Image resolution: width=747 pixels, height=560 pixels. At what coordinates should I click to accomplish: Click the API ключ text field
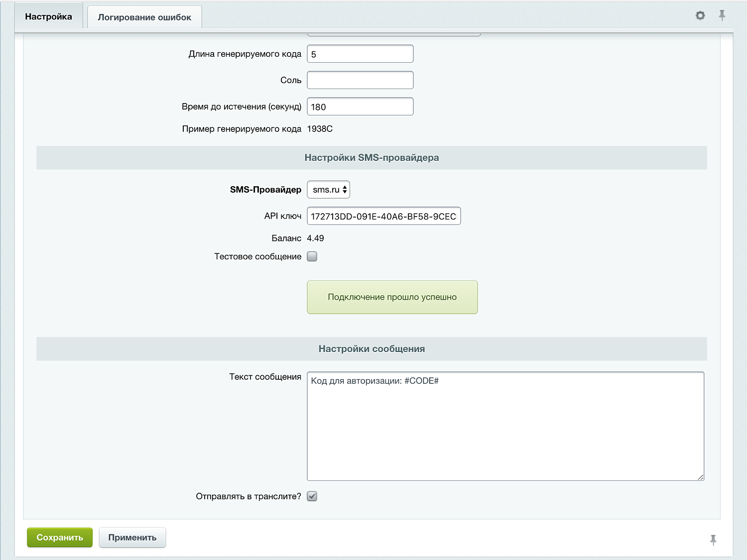(383, 216)
